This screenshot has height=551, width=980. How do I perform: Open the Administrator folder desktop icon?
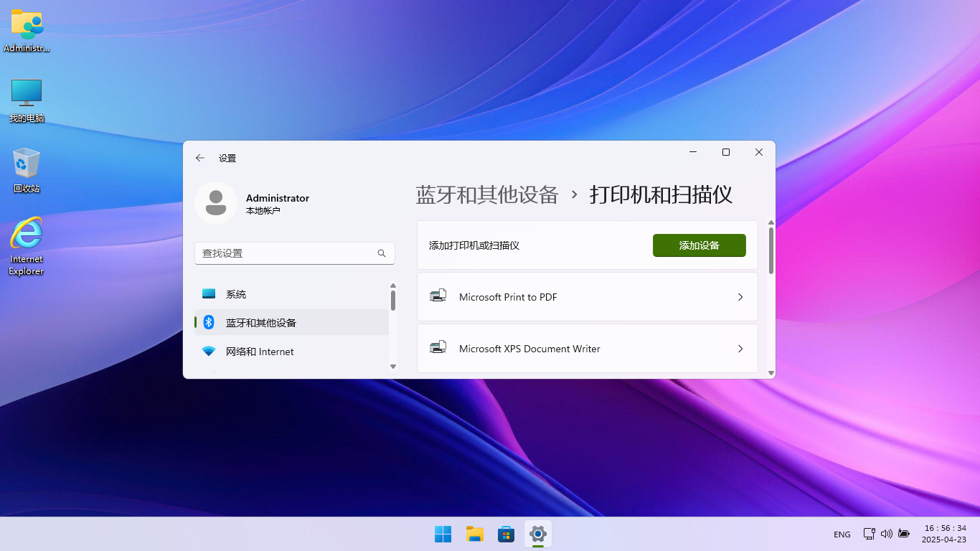coord(27,30)
